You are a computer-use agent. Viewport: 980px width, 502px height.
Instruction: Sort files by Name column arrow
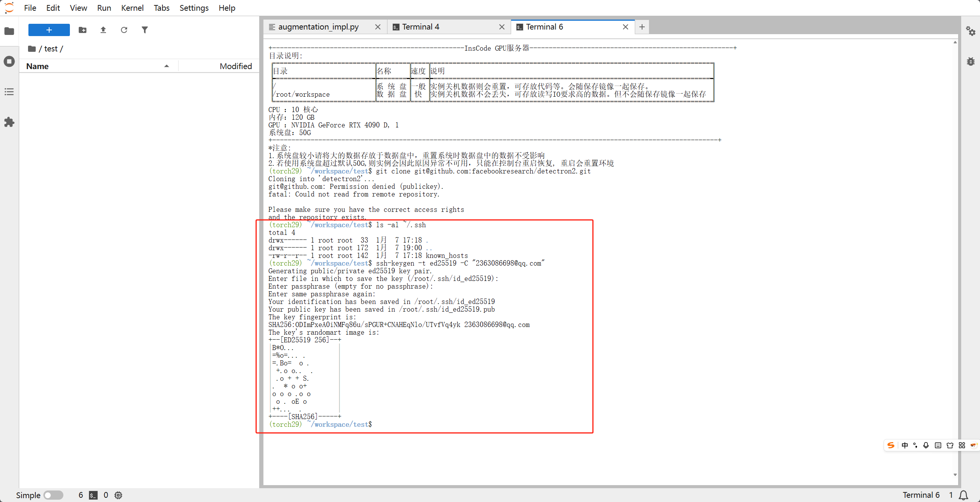[x=167, y=66]
